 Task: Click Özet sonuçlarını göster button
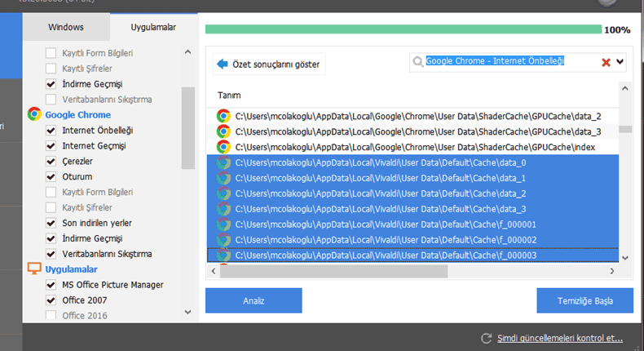[x=269, y=64]
